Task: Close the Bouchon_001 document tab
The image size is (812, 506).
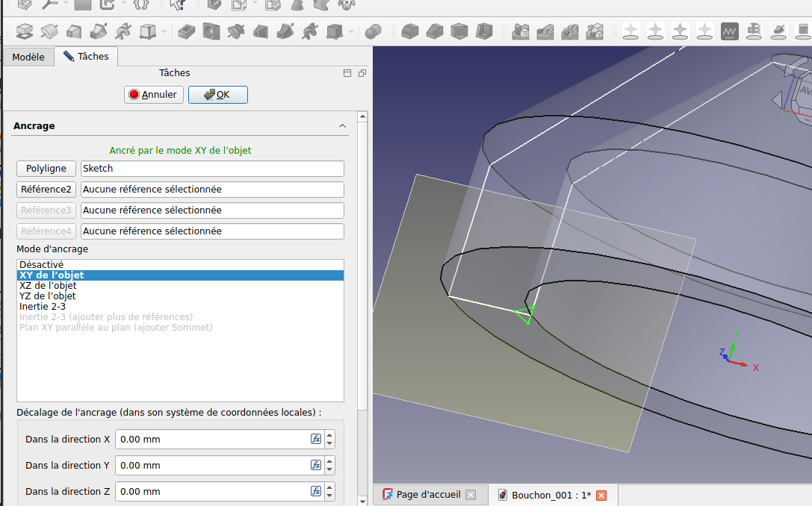Action: pyautogui.click(x=601, y=495)
